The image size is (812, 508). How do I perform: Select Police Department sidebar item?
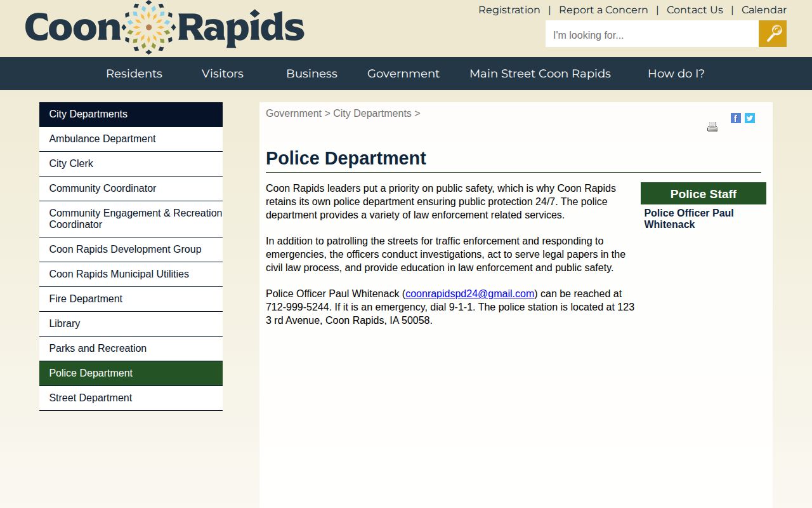131,373
